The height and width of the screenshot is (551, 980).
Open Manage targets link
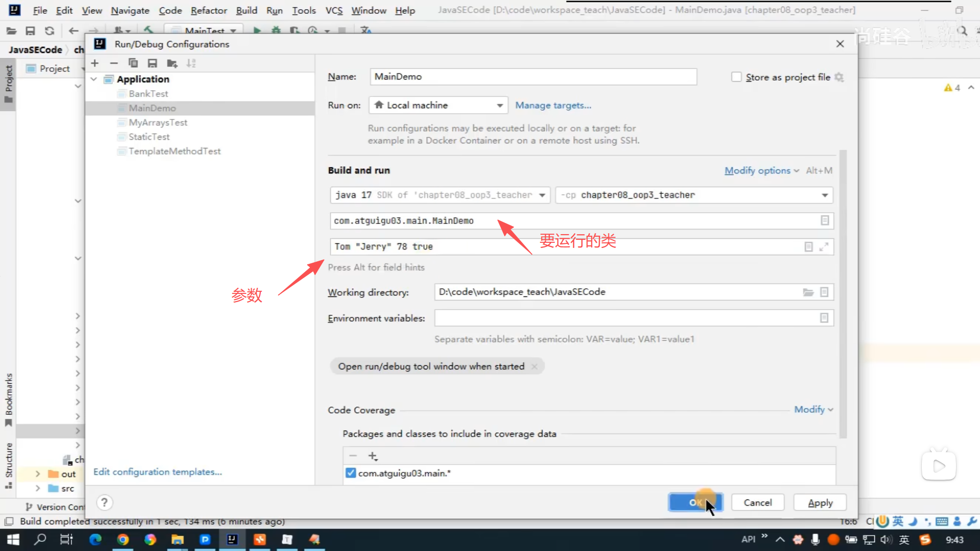tap(553, 106)
